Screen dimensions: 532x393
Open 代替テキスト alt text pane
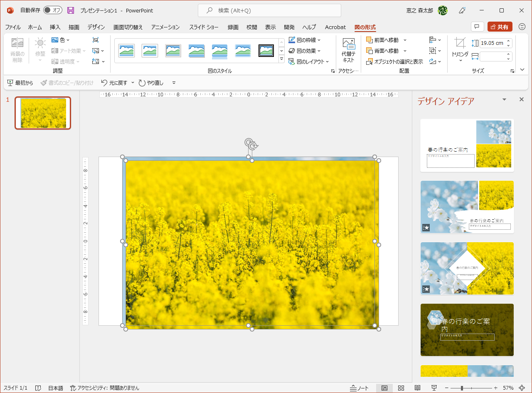pos(348,50)
